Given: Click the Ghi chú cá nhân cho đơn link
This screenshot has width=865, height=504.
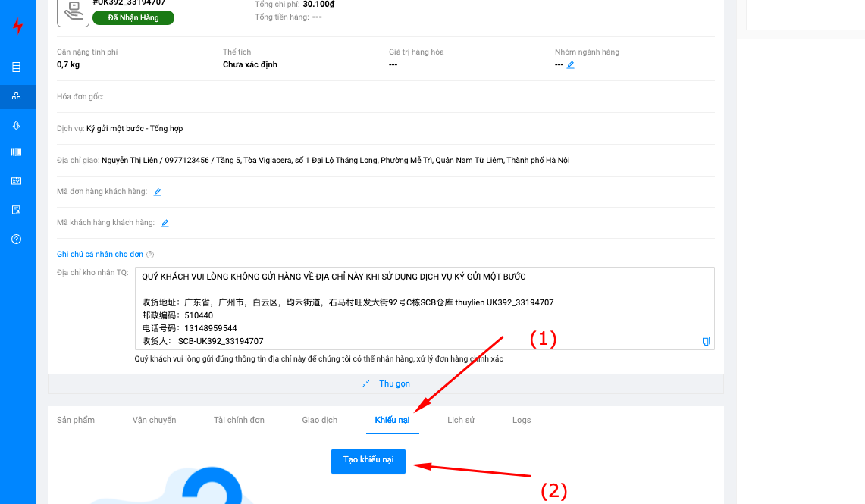Looking at the screenshot, I should click(100, 255).
